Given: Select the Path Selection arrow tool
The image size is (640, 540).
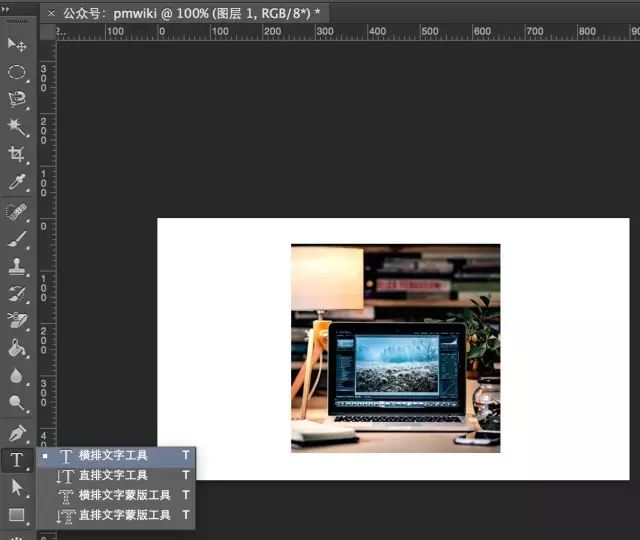Looking at the screenshot, I should 17,487.
